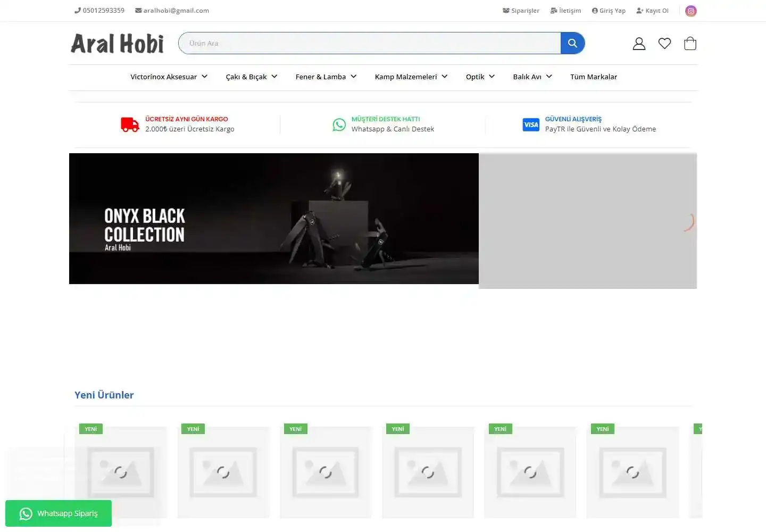Expand the Optik menu
Viewport: 766px width, 532px height.
coord(480,77)
